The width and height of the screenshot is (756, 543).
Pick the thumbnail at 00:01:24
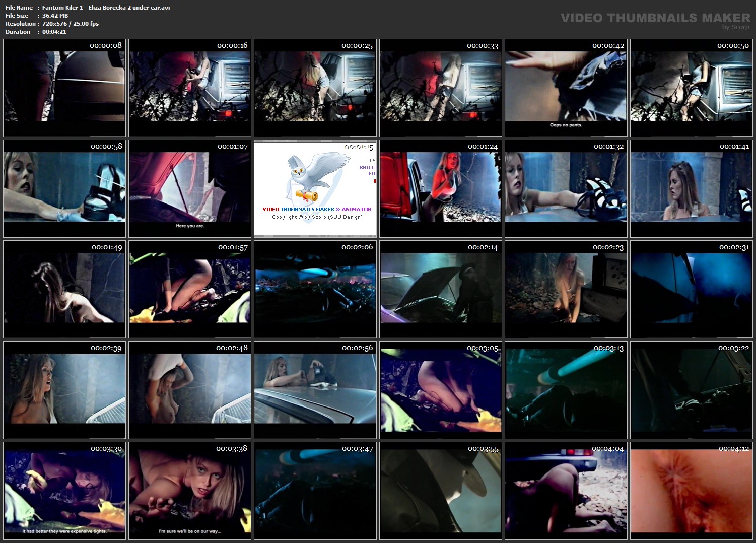point(441,188)
